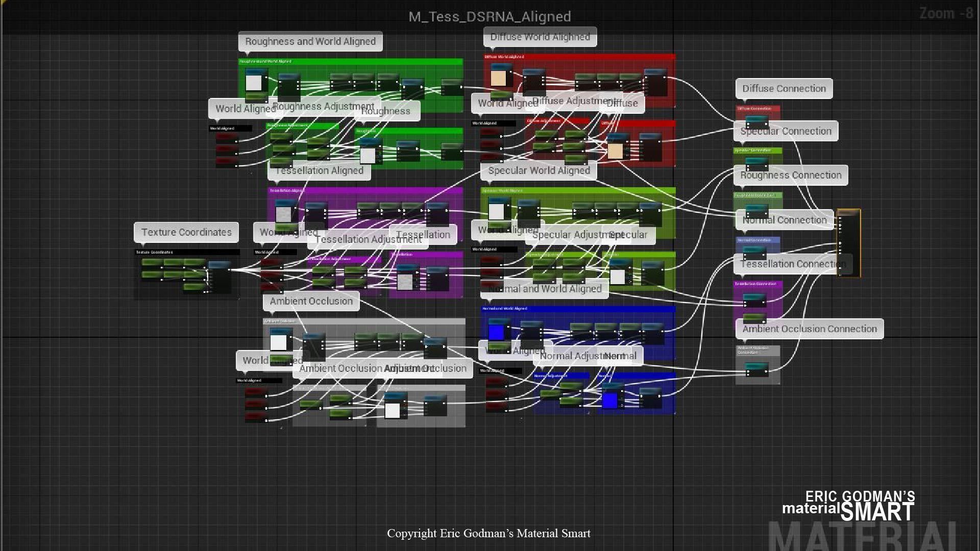Click the peach texture sample in Diffuse World Aligned
This screenshot has width=980, height=551.
[498, 78]
